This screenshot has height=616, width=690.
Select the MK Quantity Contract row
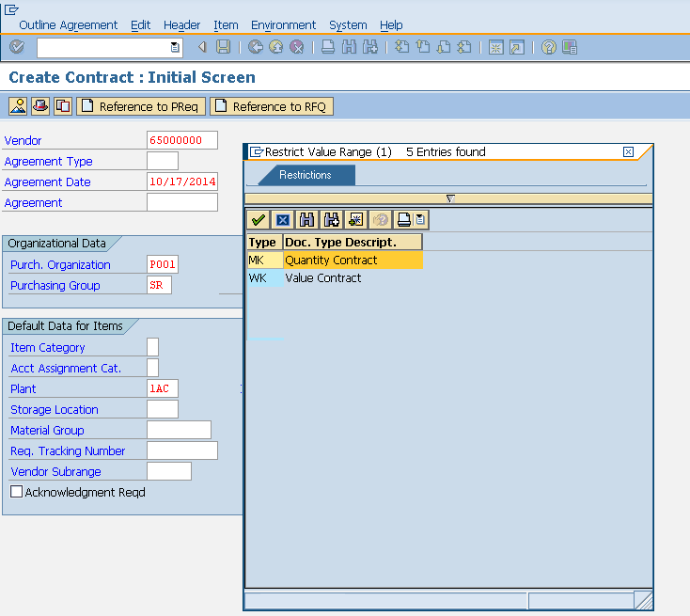coord(335,260)
